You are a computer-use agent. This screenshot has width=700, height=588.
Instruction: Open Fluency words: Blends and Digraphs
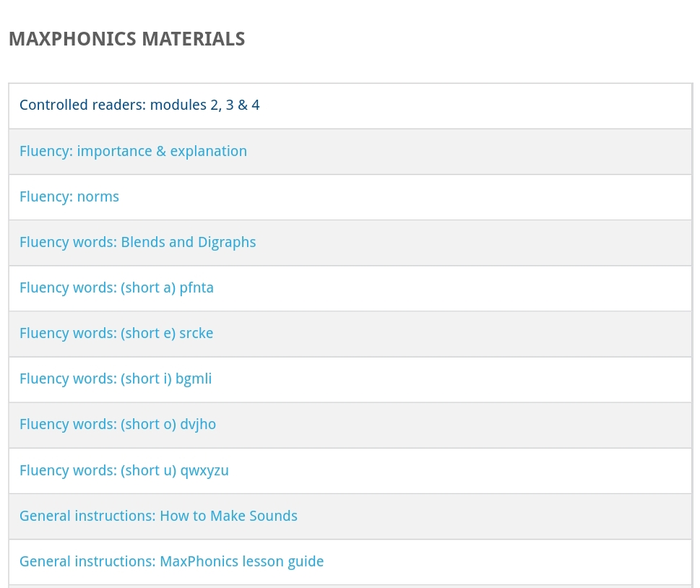click(x=137, y=242)
